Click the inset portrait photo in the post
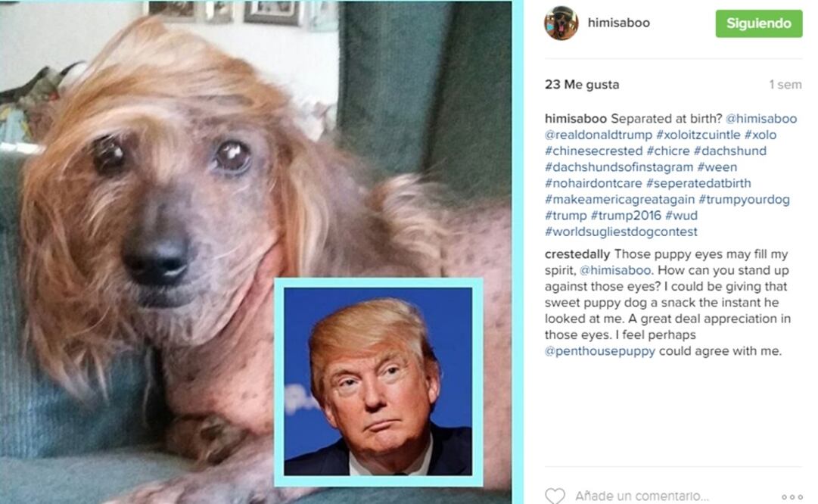Screen dimensions: 818x504 [378, 381]
